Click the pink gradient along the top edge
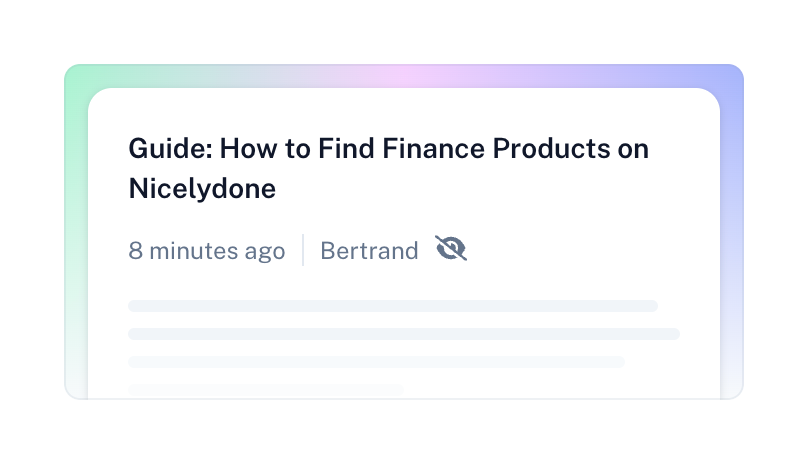This screenshot has height=464, width=808. pyautogui.click(x=410, y=76)
